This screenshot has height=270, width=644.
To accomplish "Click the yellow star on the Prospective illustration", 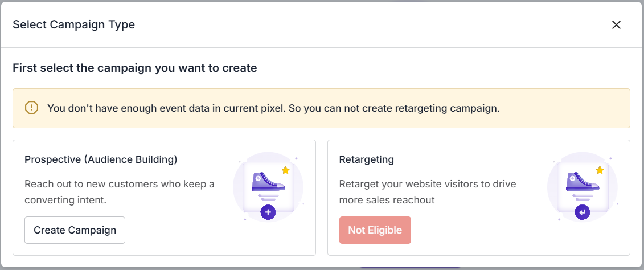I will [x=286, y=170].
